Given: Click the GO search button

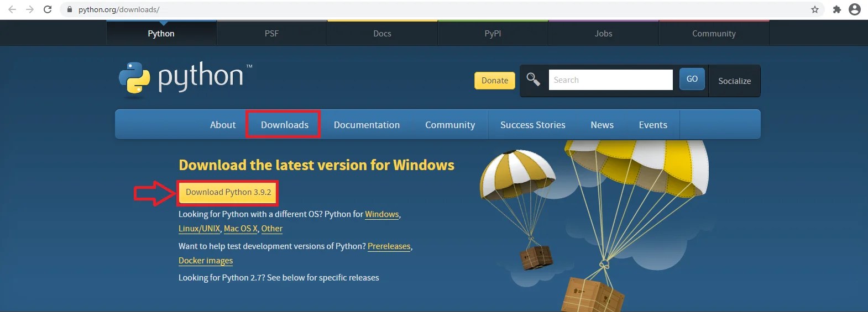Looking at the screenshot, I should (x=692, y=79).
